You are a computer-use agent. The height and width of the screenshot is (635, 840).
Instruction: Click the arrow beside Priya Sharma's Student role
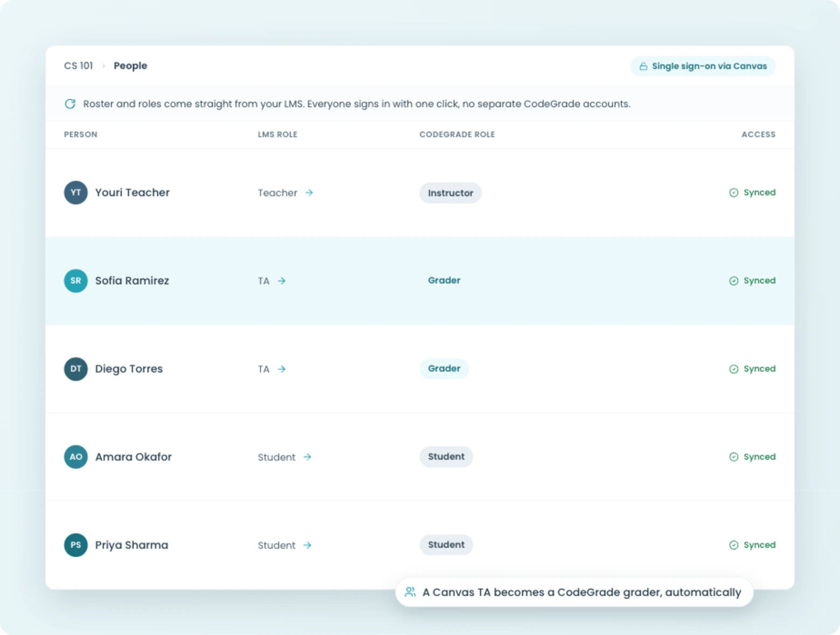(x=307, y=545)
